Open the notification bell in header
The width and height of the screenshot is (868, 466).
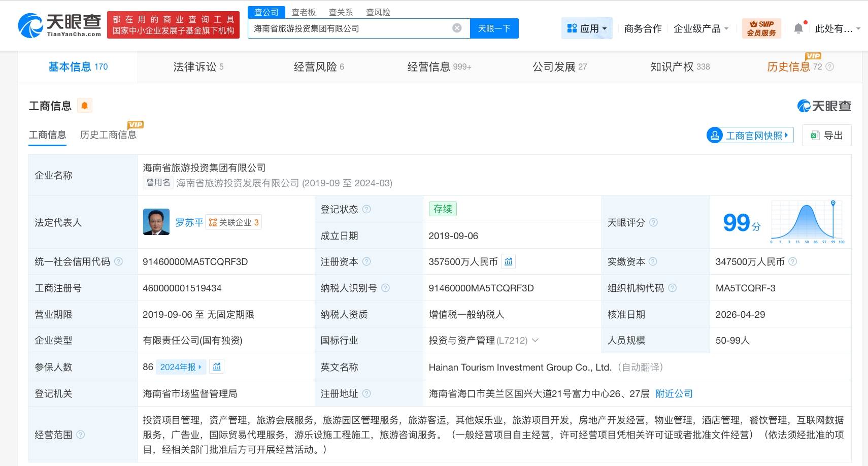click(798, 28)
